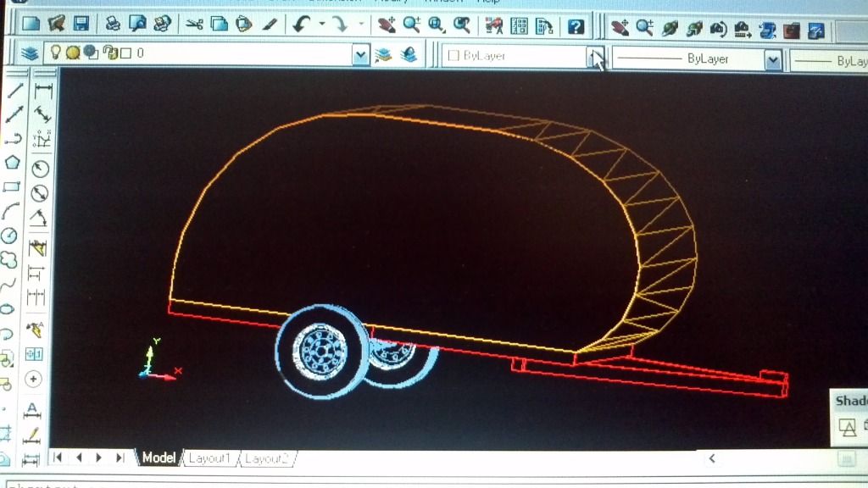Expand the layer list dropdown

point(360,55)
